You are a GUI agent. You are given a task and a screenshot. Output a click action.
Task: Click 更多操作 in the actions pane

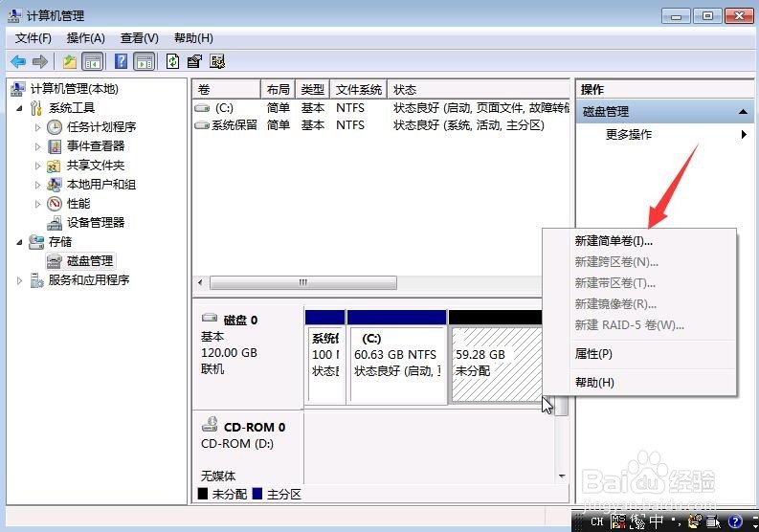(628, 135)
